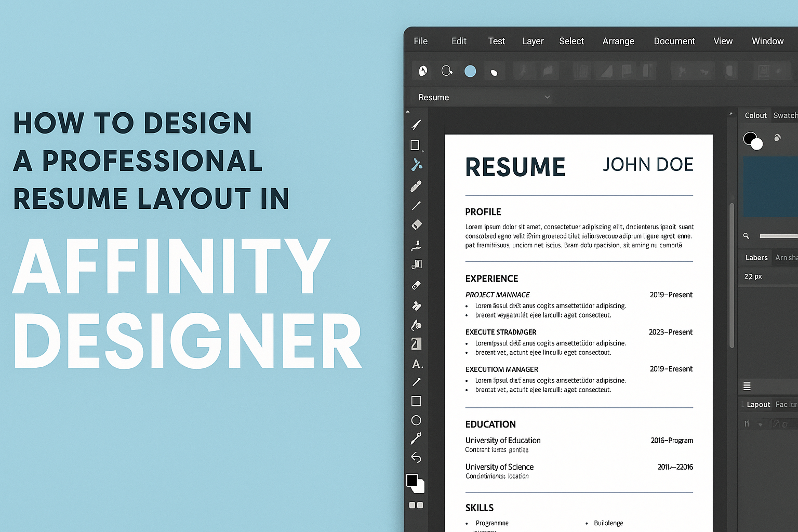Select the Ellipse tool
Image resolution: width=798 pixels, height=532 pixels.
(416, 420)
